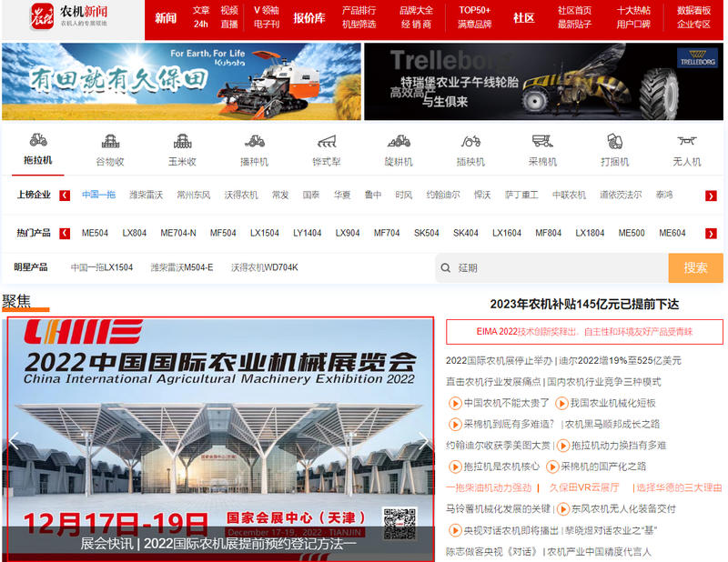Select the 谷物收 grain harvester icon
Image resolution: width=728 pixels, height=562 pixels.
(110, 141)
